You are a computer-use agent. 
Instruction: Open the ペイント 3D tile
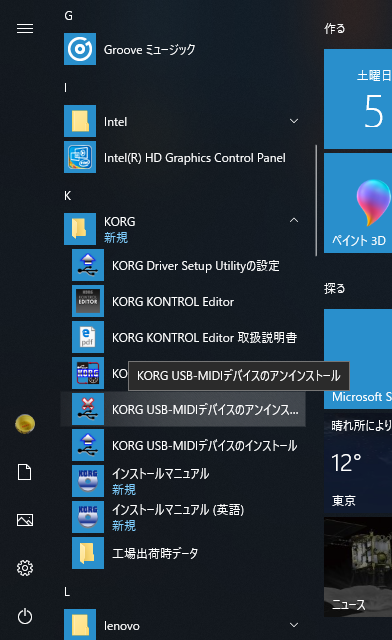tap(358, 203)
